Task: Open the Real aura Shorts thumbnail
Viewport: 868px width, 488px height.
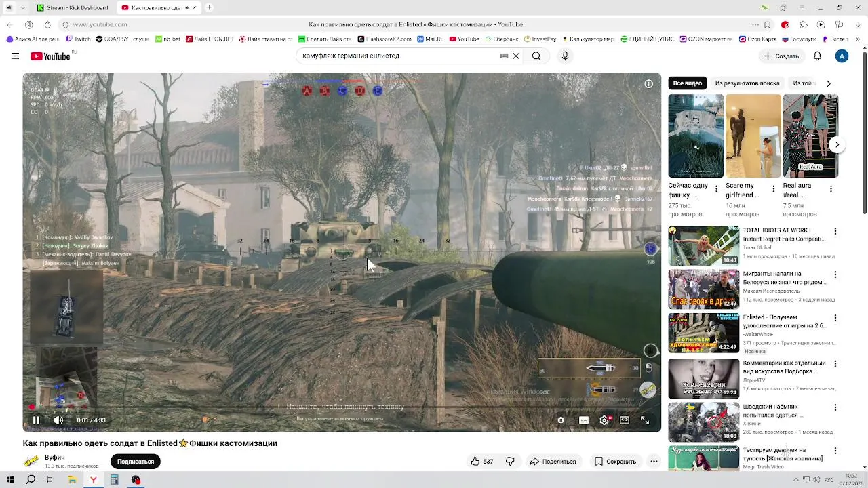Action: (x=810, y=136)
